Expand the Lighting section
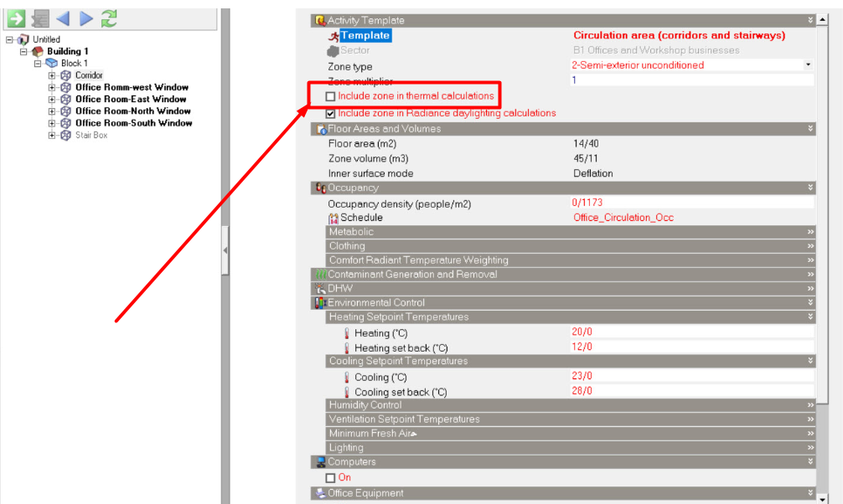The height and width of the screenshot is (504, 843). click(x=810, y=448)
